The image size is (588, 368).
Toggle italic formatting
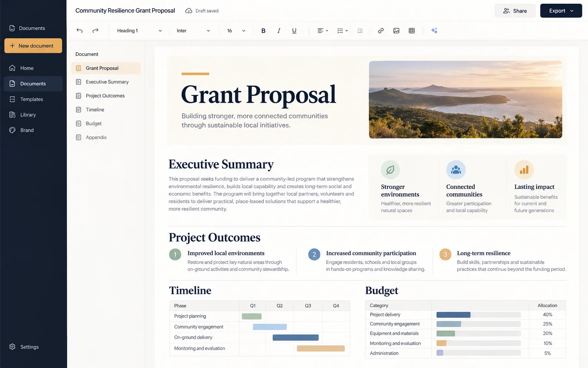[279, 31]
